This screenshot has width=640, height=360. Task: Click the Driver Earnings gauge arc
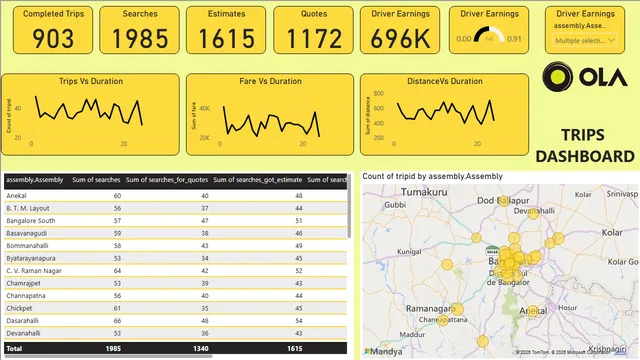tap(489, 34)
